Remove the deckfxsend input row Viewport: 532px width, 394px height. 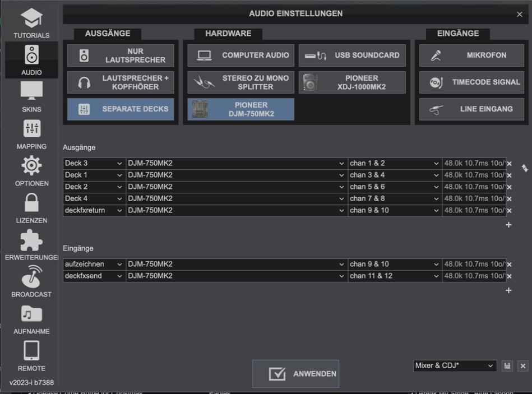coord(509,276)
